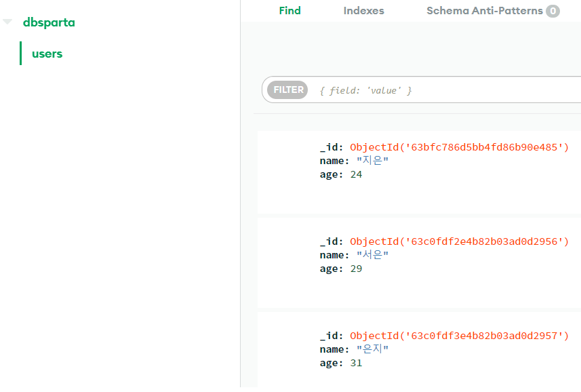581x392 pixels.
Task: Click the name value "서은"
Action: pyautogui.click(x=372, y=255)
